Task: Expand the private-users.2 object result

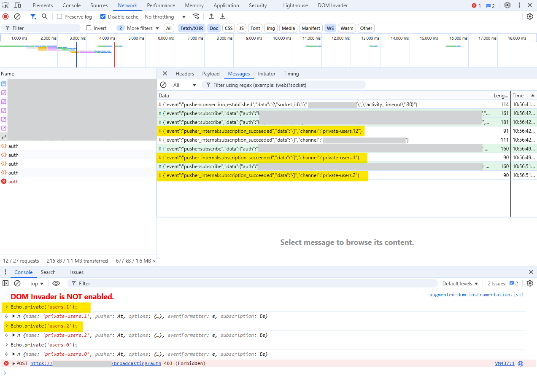Action: click(x=14, y=335)
